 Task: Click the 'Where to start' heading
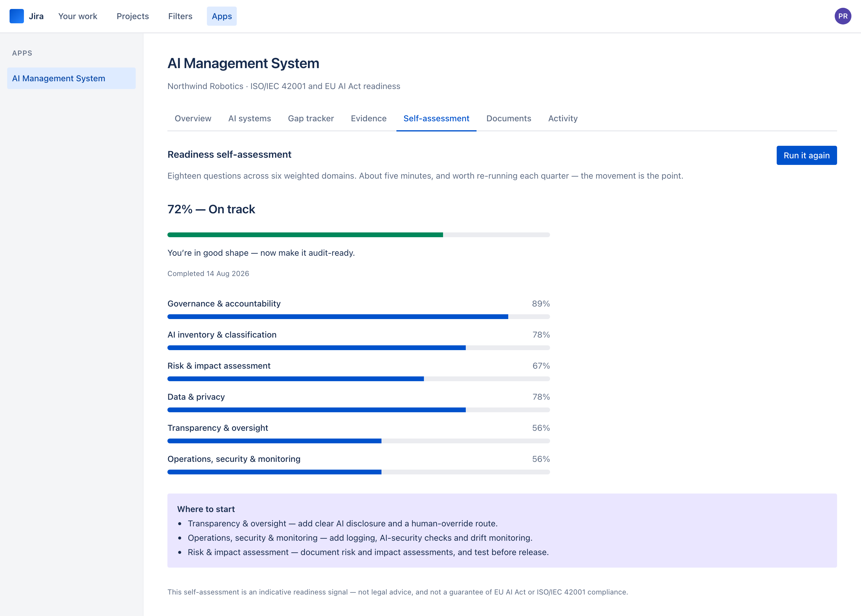[206, 509]
